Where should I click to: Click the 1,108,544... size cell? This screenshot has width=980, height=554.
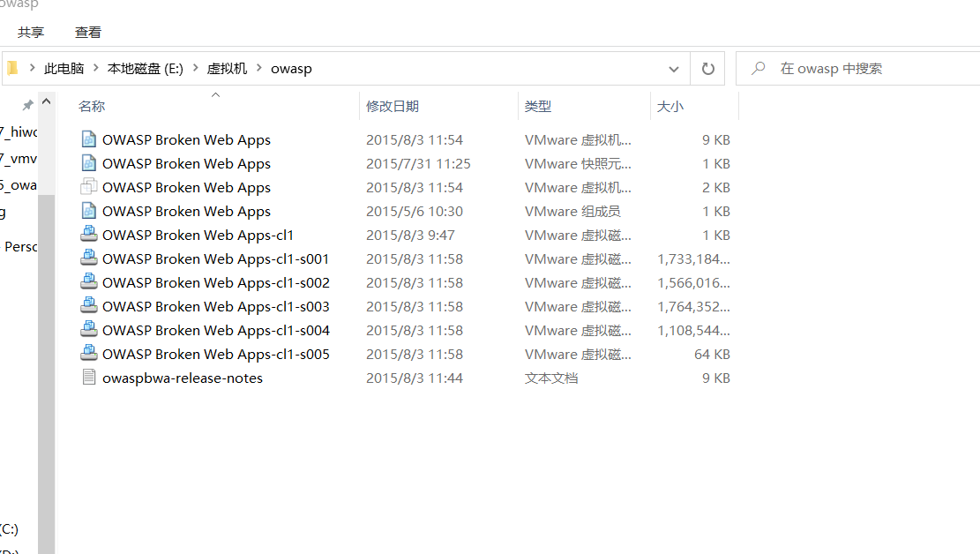(x=693, y=330)
